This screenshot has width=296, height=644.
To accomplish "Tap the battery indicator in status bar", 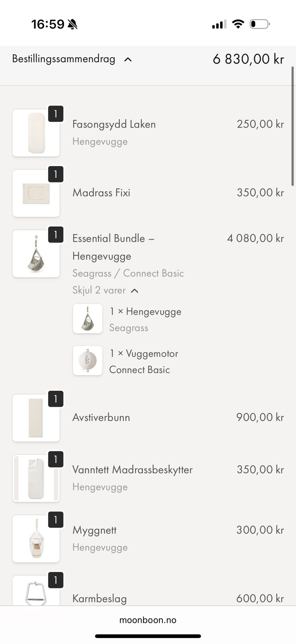I will tap(260, 24).
